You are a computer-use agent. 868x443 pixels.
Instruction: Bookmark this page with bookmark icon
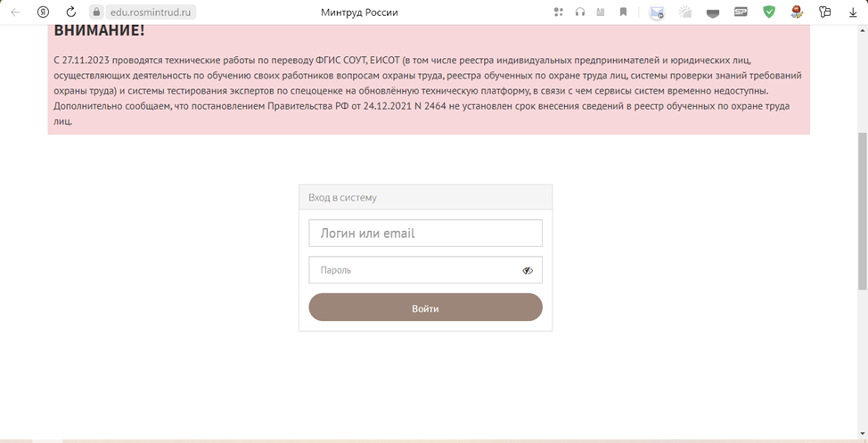coord(623,12)
